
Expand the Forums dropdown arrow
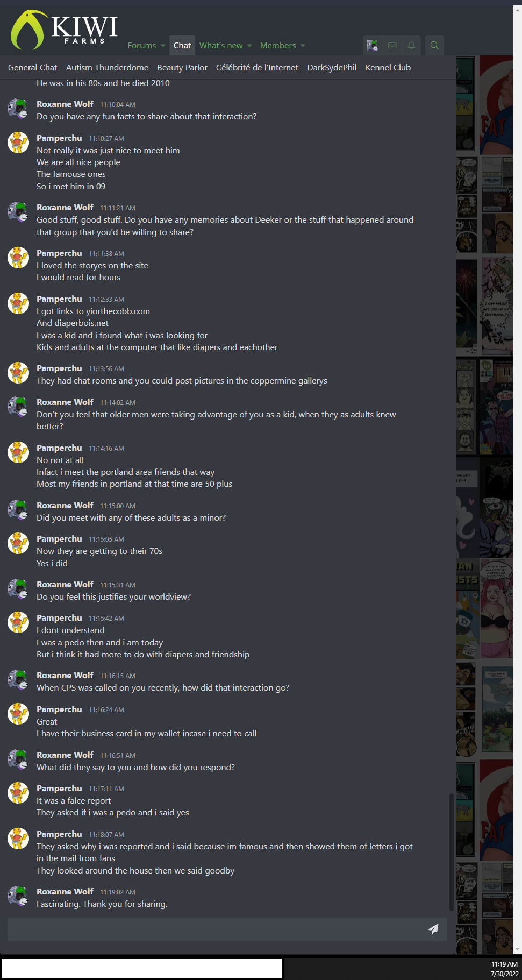(x=163, y=46)
